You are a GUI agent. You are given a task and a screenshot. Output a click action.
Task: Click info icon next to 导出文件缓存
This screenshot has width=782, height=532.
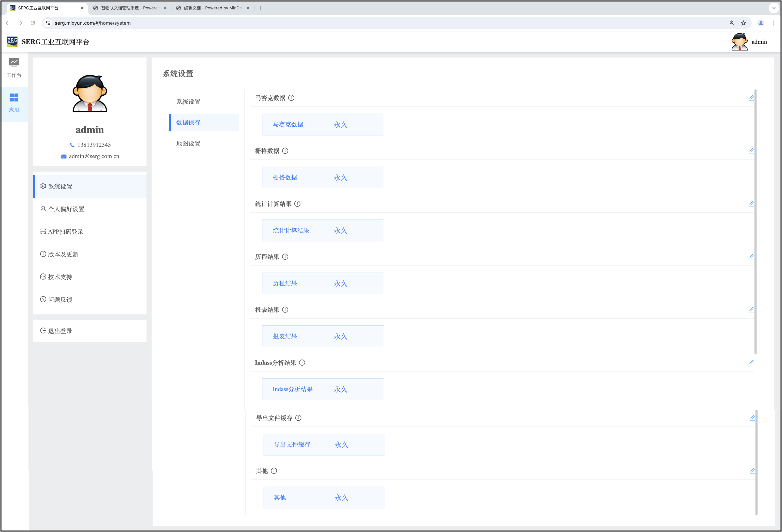pos(298,418)
